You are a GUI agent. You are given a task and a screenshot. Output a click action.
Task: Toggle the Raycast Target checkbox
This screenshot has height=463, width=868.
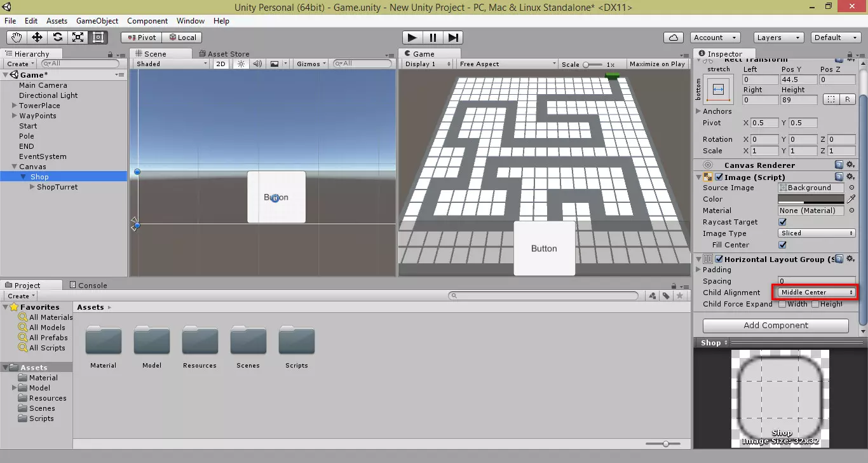pyautogui.click(x=782, y=222)
